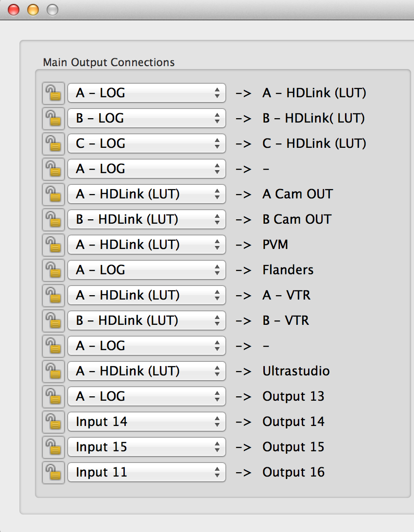
Task: Open the Input 11 dropdown for Output 16
Action: (146, 472)
